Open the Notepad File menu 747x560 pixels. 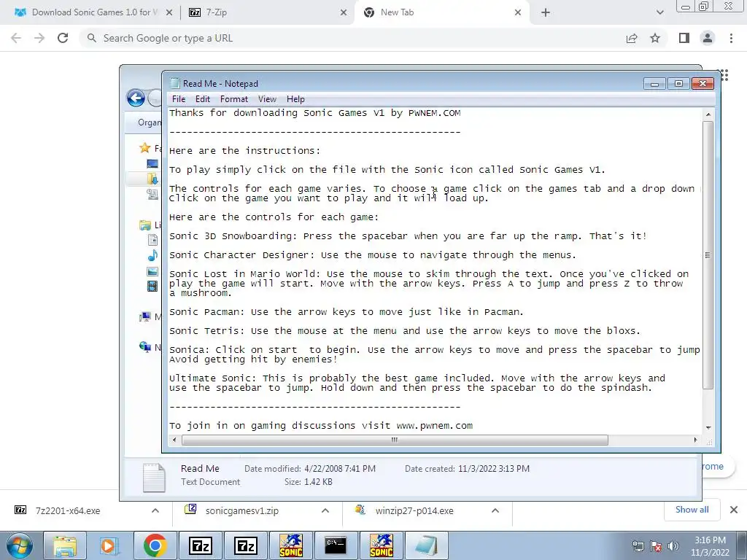coord(179,99)
